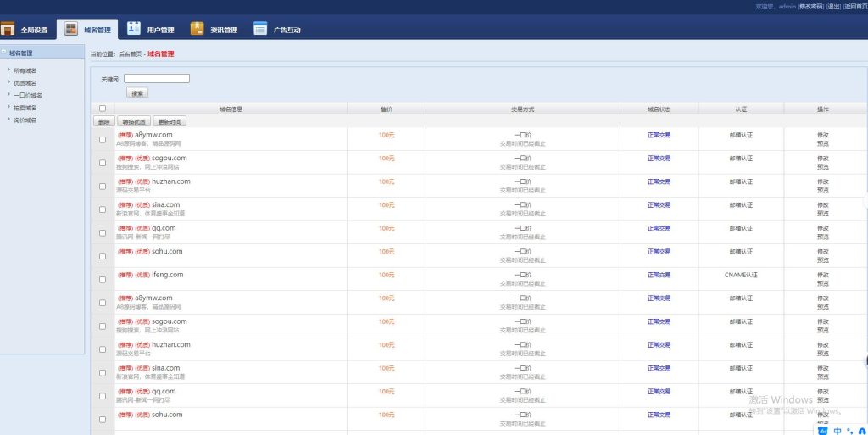Screen dimensions: 868x435
Task: Open 所有域名 in the sidebar
Action: click(25, 71)
